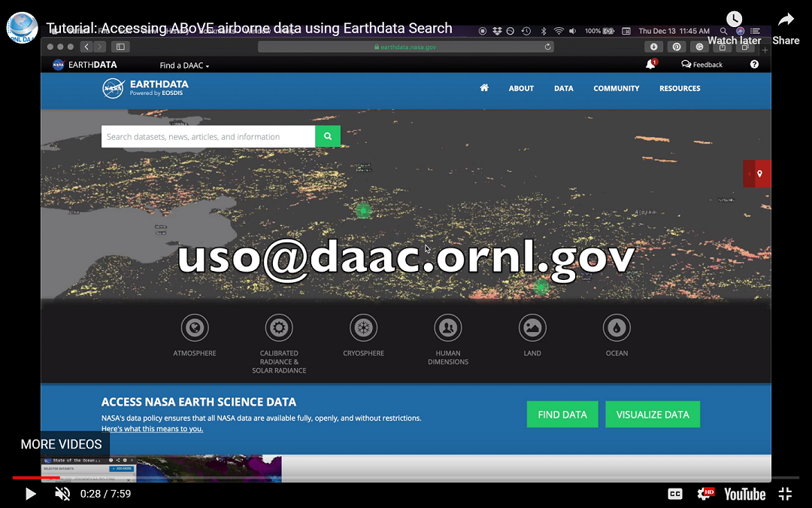Seek on the video progress bar
The height and width of the screenshot is (508, 812).
pos(406,477)
